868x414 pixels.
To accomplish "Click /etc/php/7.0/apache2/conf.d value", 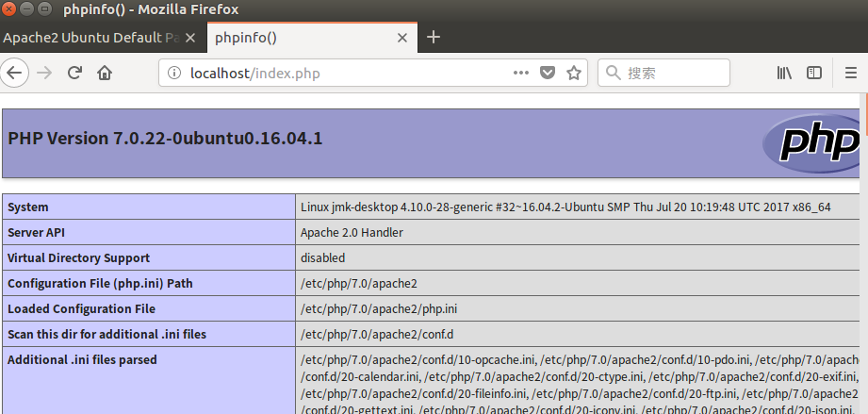I will (x=378, y=335).
